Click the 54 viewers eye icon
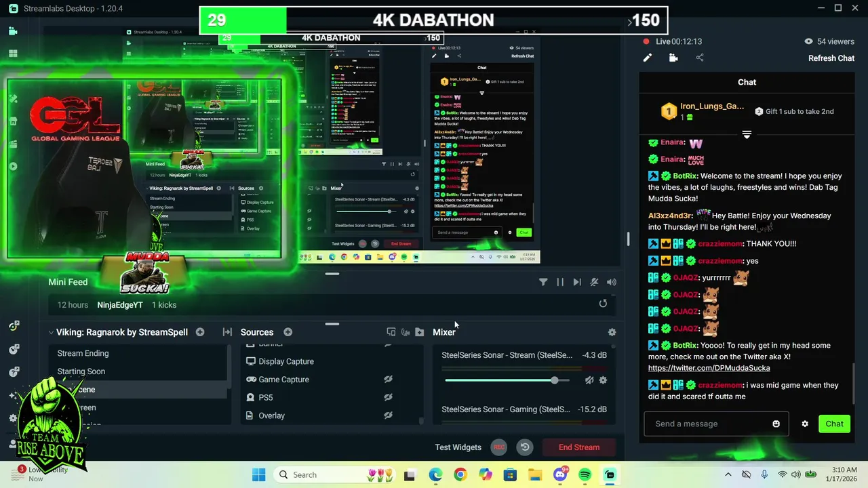868x488 pixels. coord(808,41)
